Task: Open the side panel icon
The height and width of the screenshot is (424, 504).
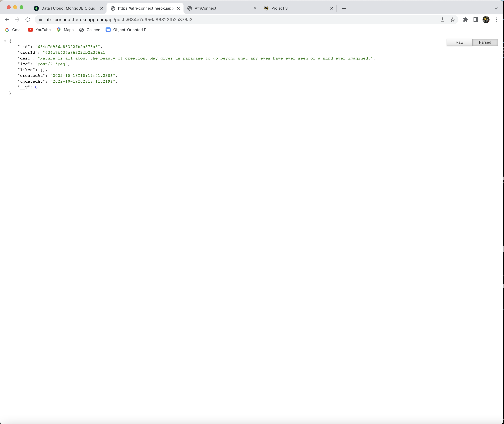Action: 475,19
